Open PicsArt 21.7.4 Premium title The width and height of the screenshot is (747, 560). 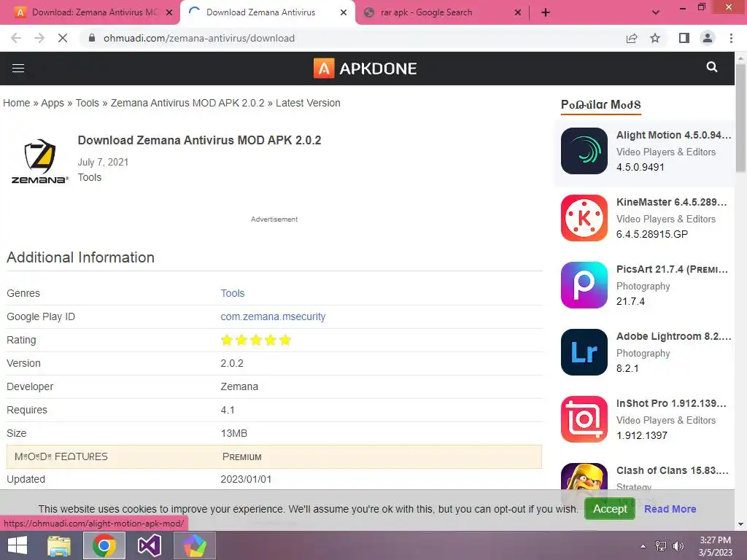pyautogui.click(x=672, y=270)
